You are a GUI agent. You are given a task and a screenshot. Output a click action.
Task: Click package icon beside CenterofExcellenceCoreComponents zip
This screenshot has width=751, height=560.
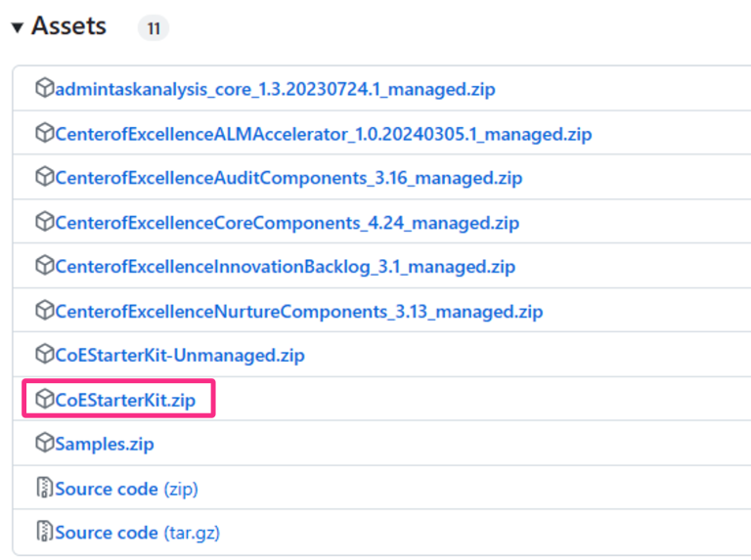point(44,223)
